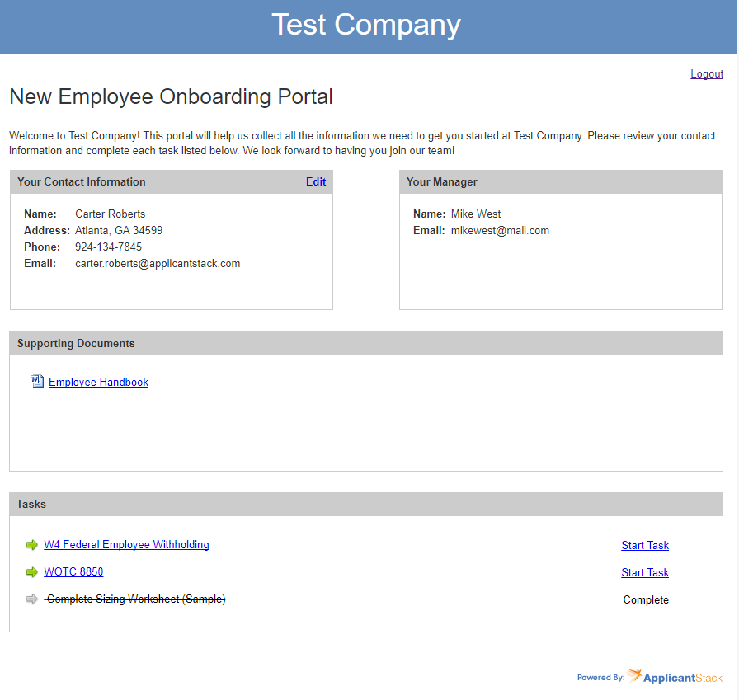Screen dimensions: 739x700
Task: Click the Your Contact Information panel header
Action: (x=81, y=181)
